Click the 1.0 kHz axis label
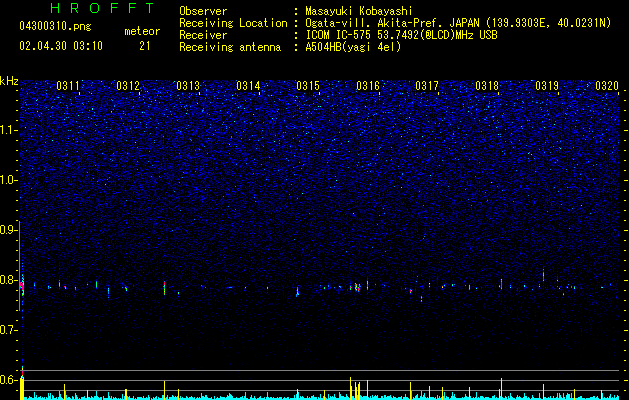 9,180
